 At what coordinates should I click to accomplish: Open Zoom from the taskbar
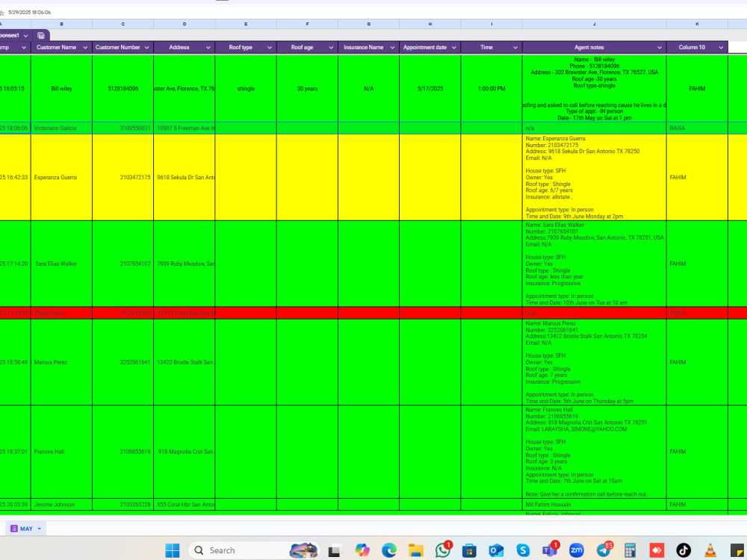[577, 550]
